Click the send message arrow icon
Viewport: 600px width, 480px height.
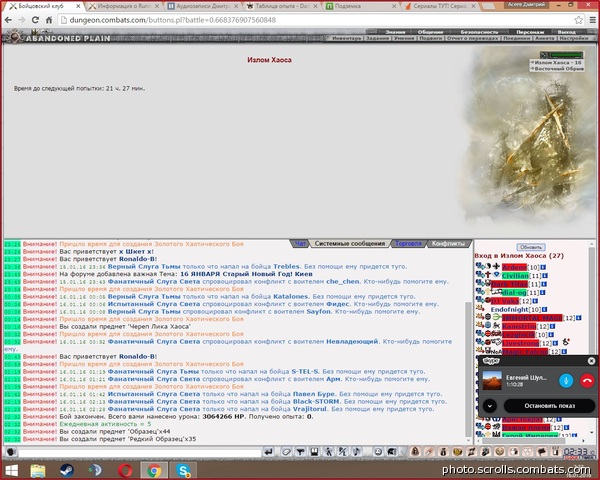(269, 452)
